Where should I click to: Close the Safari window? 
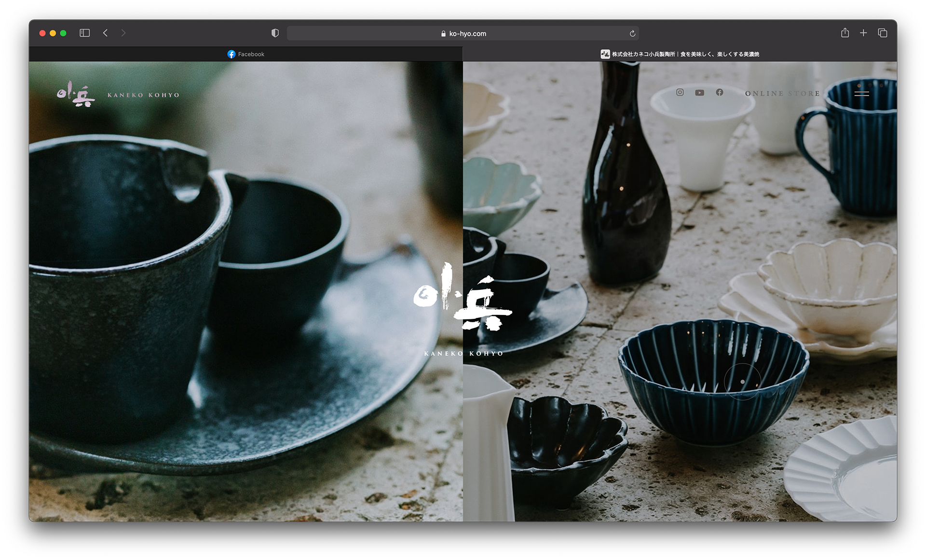pos(42,33)
